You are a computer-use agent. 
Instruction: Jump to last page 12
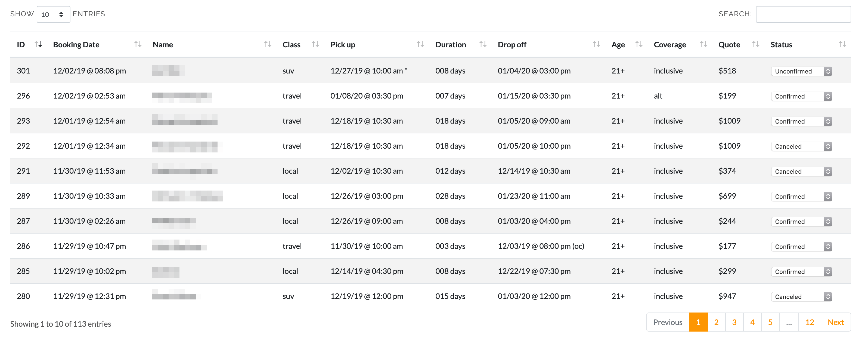point(809,322)
